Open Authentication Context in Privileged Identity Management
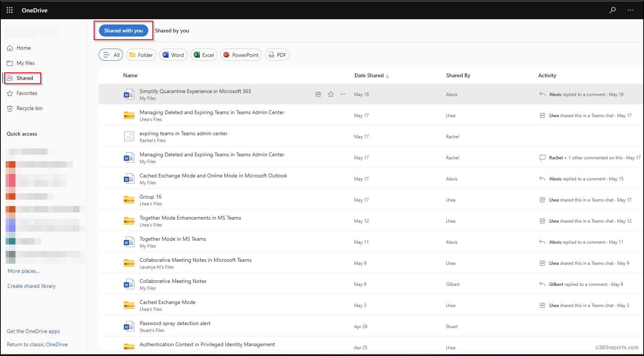Image resolution: width=644 pixels, height=356 pixels. tap(207, 344)
